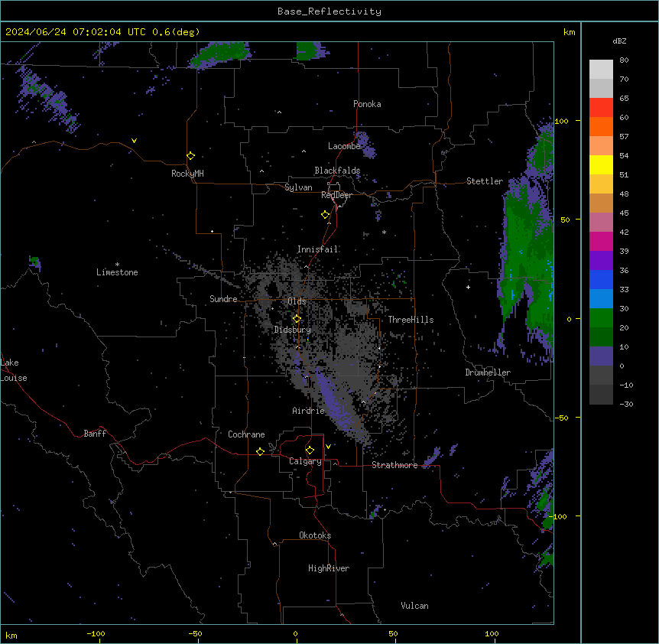
Task: Click the yellow V marker northwest of RockyMH
Action: click(x=134, y=141)
